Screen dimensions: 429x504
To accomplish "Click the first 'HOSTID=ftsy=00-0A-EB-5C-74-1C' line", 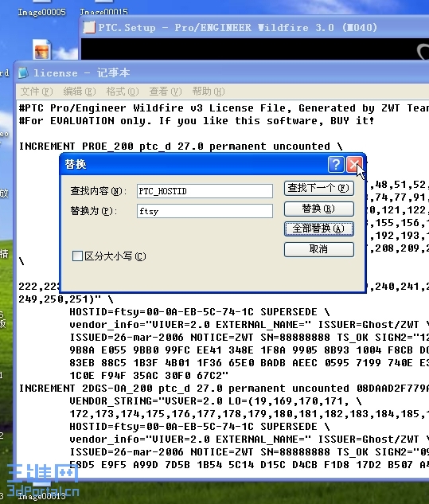I will pyautogui.click(x=199, y=312).
